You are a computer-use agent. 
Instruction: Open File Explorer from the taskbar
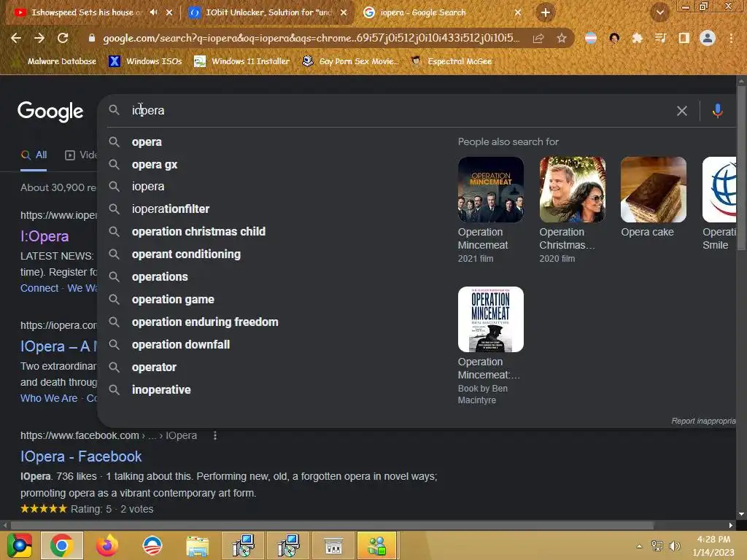[x=197, y=545]
